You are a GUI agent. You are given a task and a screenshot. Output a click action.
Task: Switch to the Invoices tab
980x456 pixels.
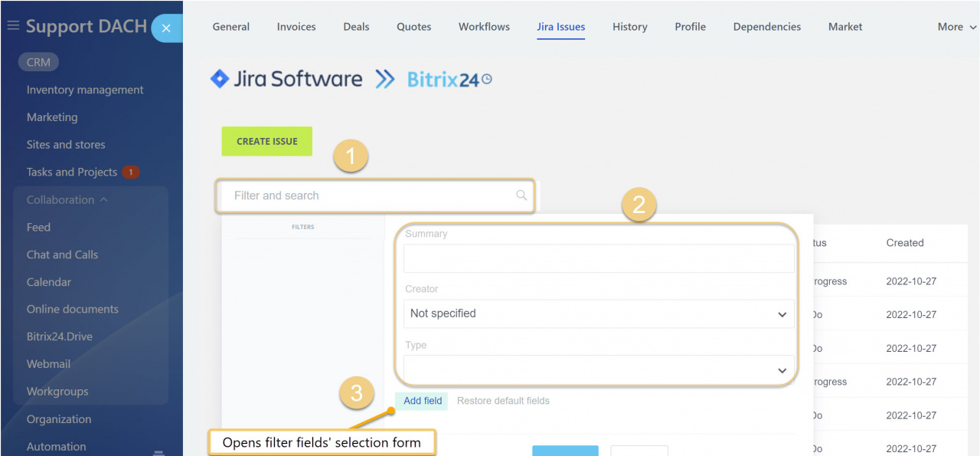pos(296,27)
